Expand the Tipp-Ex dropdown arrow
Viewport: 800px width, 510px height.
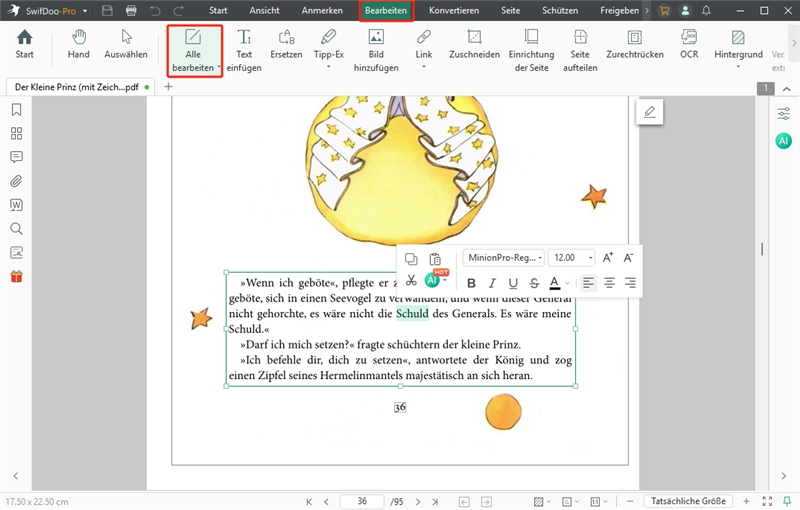pyautogui.click(x=329, y=67)
